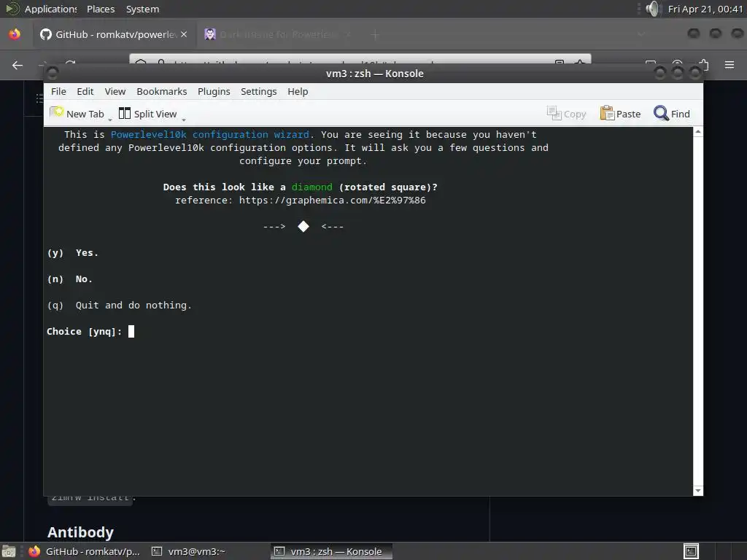The height and width of the screenshot is (560, 747).
Task: Open the Plugins menu
Action: pyautogui.click(x=214, y=91)
